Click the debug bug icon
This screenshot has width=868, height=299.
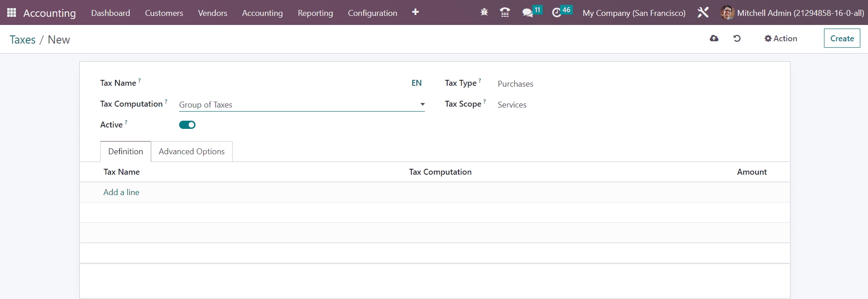[484, 13]
